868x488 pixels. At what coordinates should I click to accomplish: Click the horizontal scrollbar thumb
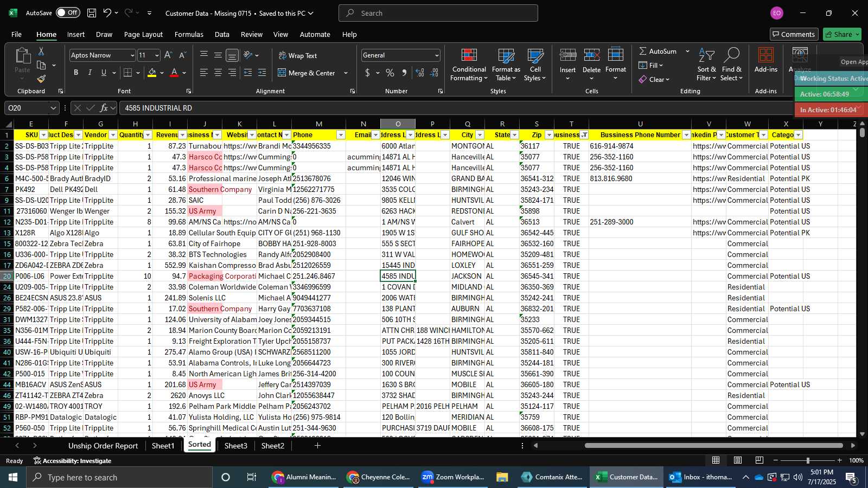coord(713,446)
